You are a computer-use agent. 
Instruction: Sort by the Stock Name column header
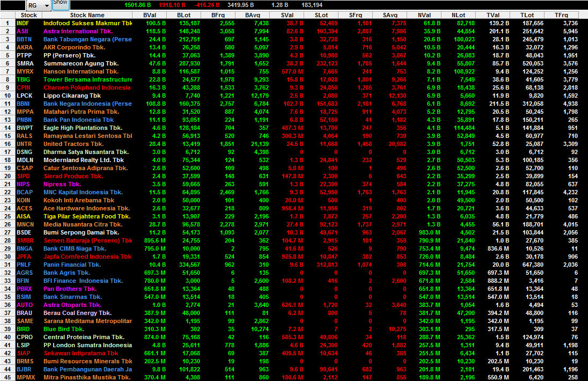coord(87,15)
